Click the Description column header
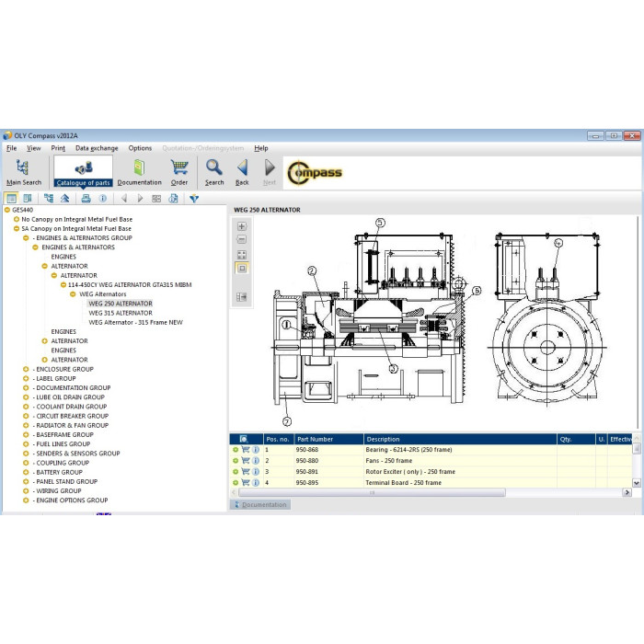The image size is (644, 644). coord(460,439)
